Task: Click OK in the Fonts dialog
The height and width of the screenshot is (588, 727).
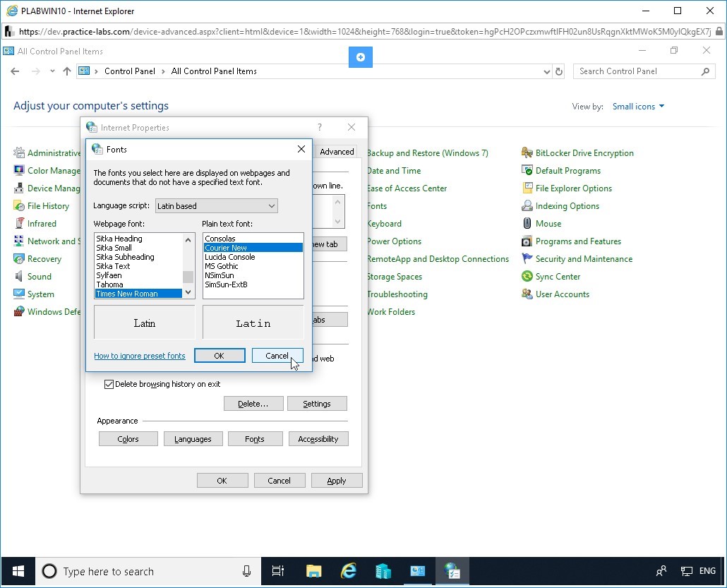Action: (x=220, y=356)
